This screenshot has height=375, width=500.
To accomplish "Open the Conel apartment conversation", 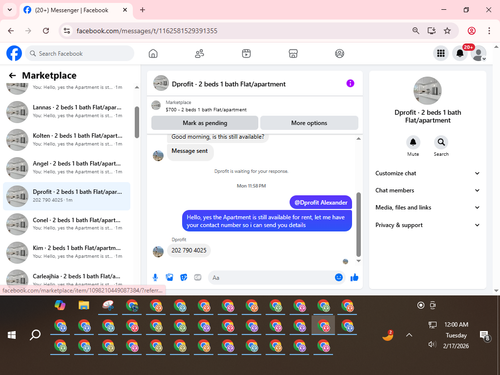I will click(x=68, y=224).
